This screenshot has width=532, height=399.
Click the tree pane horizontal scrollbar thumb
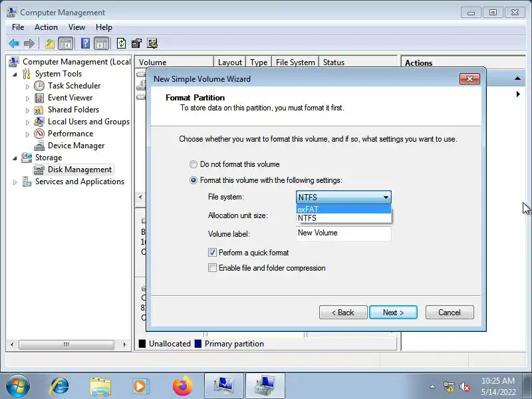coord(66,344)
